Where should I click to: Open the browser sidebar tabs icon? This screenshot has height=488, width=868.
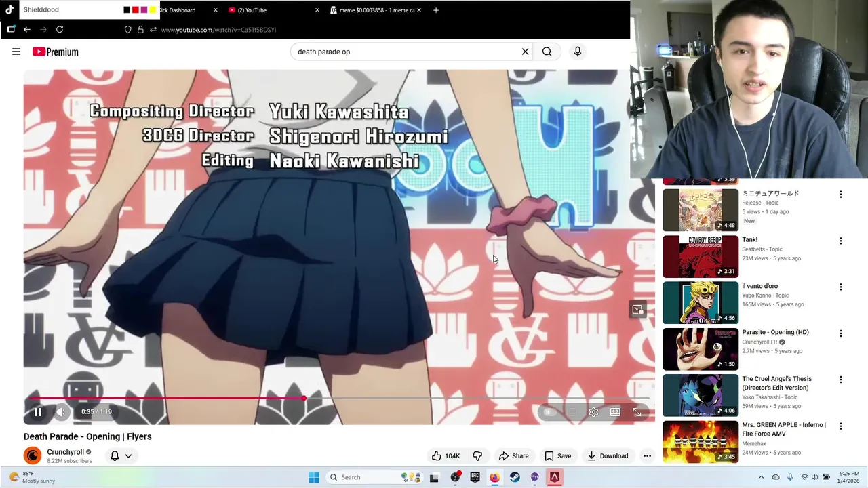point(11,29)
